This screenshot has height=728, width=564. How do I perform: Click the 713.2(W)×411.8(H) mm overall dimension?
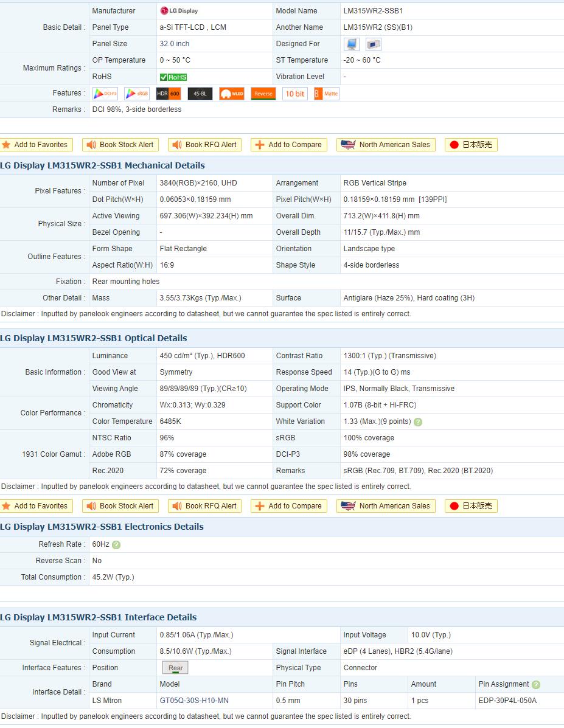pyautogui.click(x=381, y=216)
